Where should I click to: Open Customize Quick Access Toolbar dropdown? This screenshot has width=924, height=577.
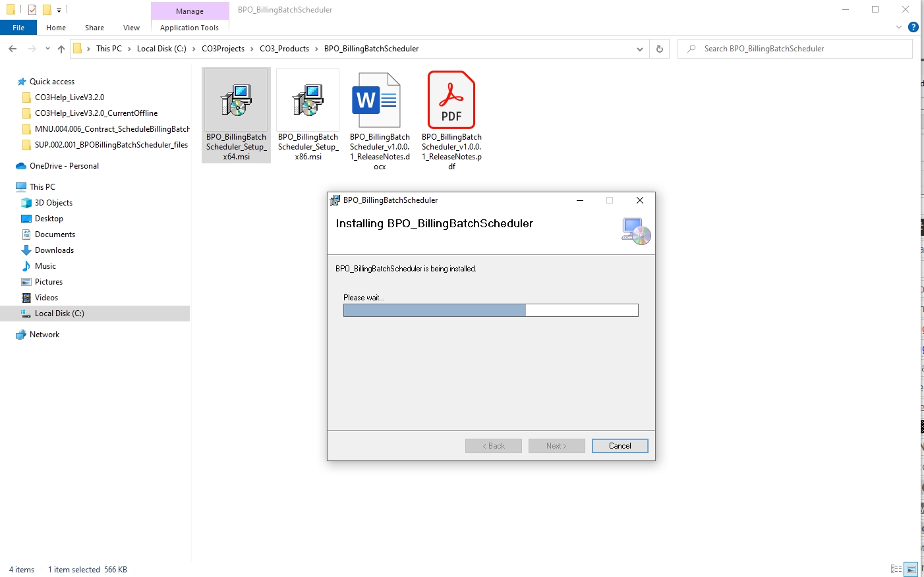59,10
